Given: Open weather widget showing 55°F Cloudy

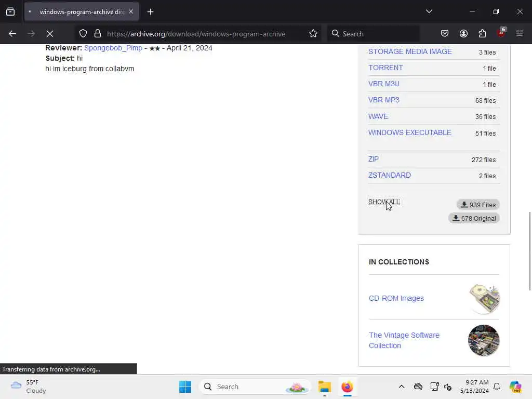Looking at the screenshot, I should (28, 387).
